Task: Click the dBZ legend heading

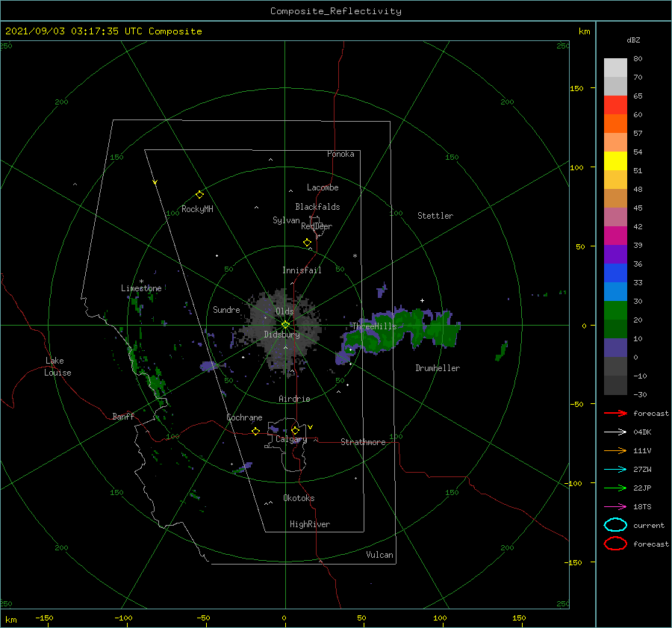Action: [x=633, y=40]
